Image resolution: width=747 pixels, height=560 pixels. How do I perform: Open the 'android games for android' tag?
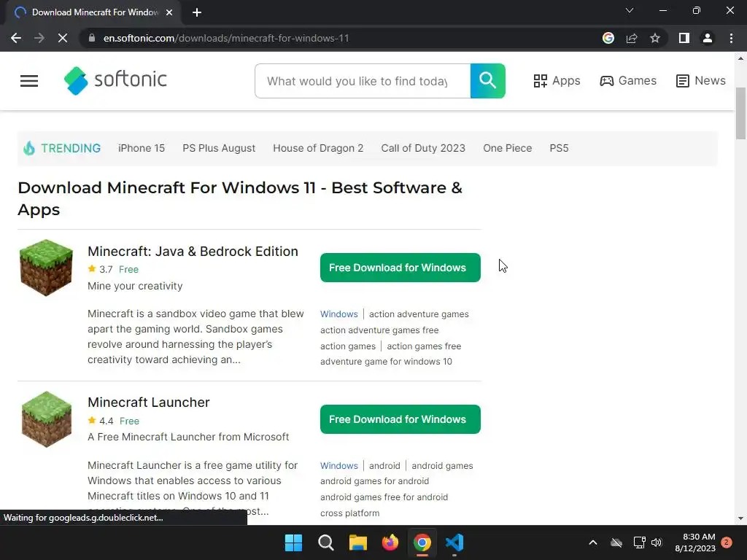click(x=374, y=481)
